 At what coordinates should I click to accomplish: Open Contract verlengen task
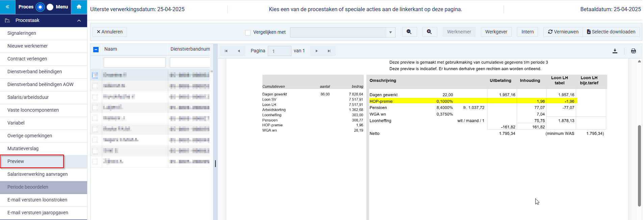click(x=44, y=59)
